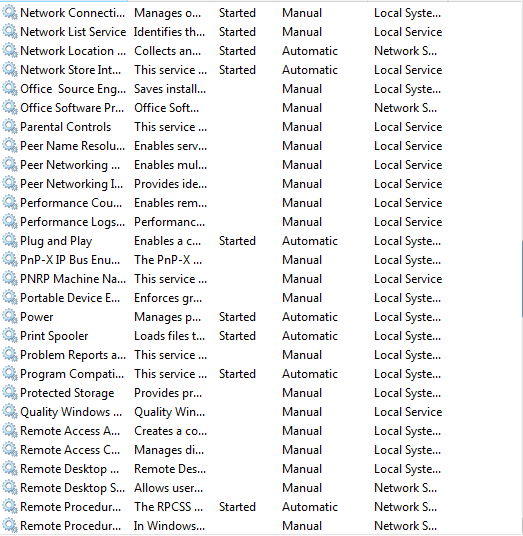
Task: Click the gear icon beside Print Spooler
Action: pos(10,336)
